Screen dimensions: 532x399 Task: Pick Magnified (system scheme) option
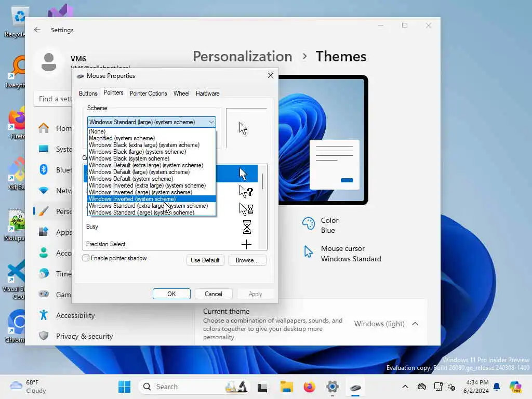[152, 138]
